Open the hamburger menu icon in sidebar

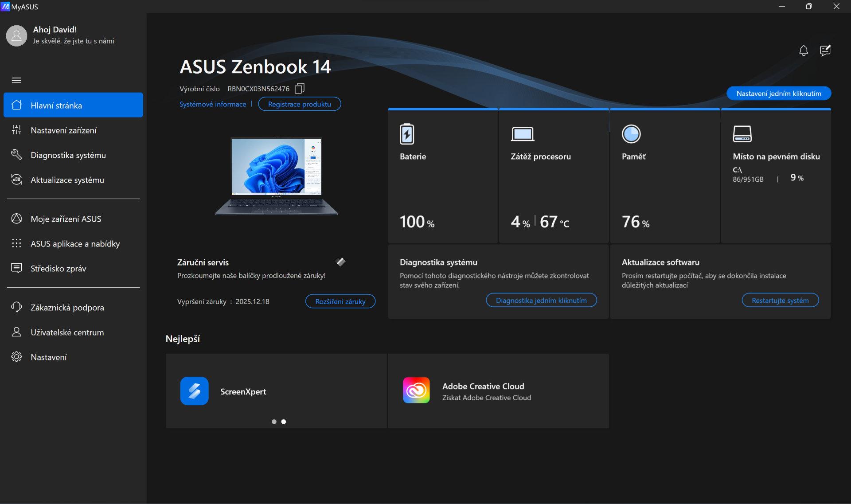16,80
